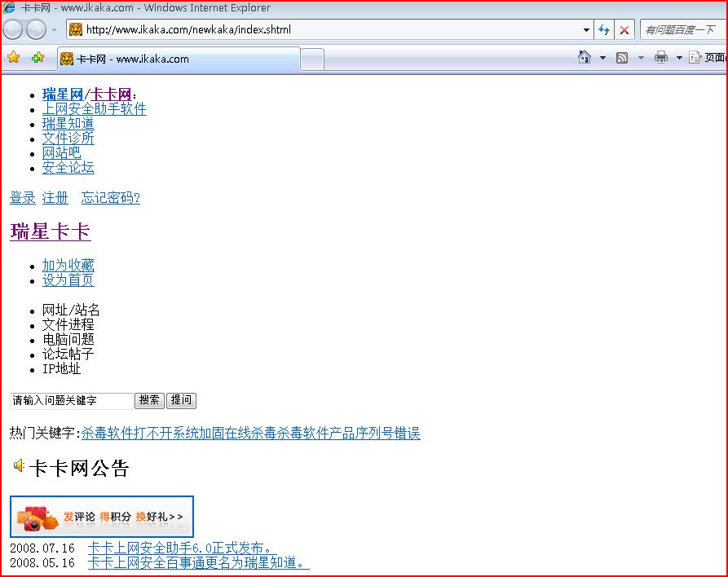Click the Add to Favorites icon
The image size is (728, 577).
38,58
